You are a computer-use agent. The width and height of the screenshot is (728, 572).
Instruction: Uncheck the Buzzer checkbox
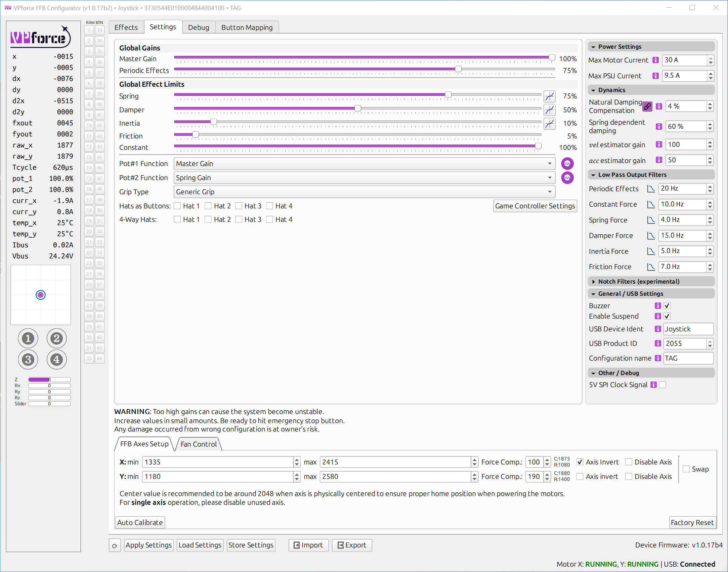tap(667, 305)
